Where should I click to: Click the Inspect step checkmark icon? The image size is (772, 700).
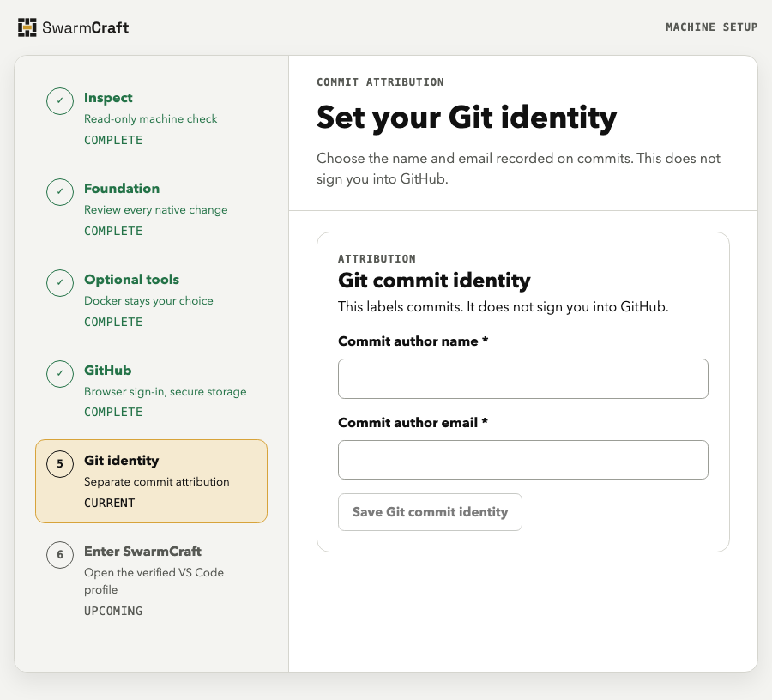pyautogui.click(x=60, y=101)
